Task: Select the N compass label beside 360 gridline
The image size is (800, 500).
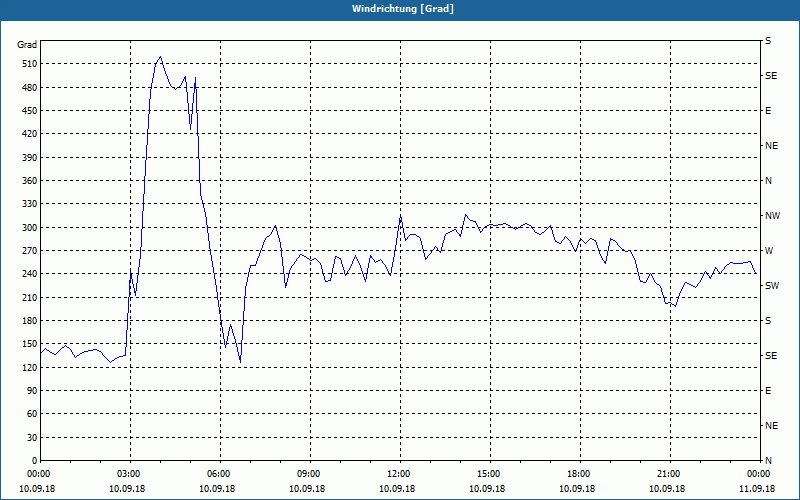Action: (x=768, y=181)
